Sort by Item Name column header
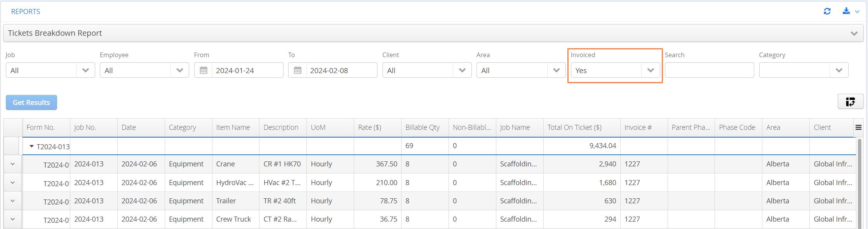Screen dimensions: 868x229 point(236,128)
